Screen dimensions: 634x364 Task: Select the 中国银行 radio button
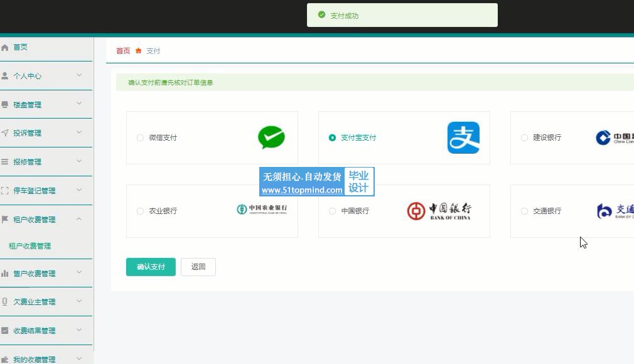coord(332,211)
